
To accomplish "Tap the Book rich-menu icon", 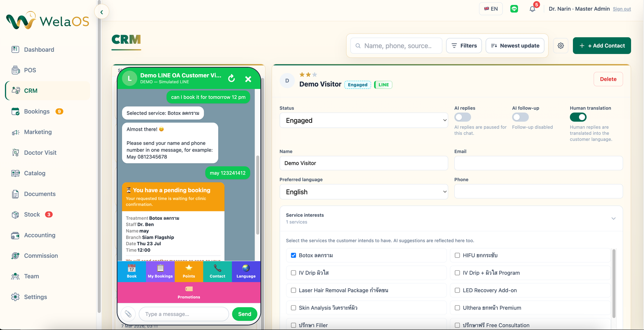I will [132, 271].
